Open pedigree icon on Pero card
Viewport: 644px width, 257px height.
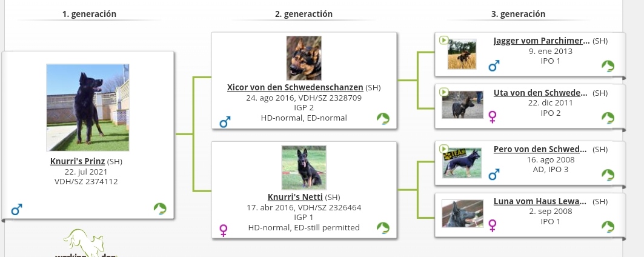pos(608,175)
